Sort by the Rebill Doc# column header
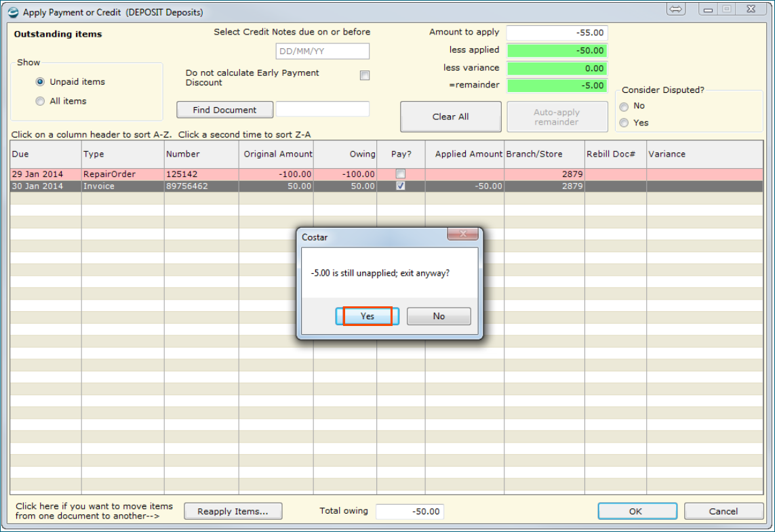The image size is (775, 532). coord(616,154)
